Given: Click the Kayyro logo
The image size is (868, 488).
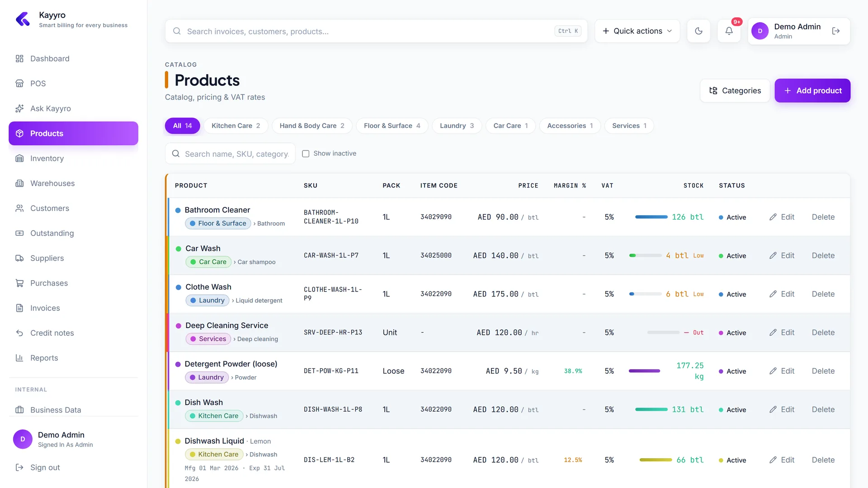Looking at the screenshot, I should [x=23, y=19].
